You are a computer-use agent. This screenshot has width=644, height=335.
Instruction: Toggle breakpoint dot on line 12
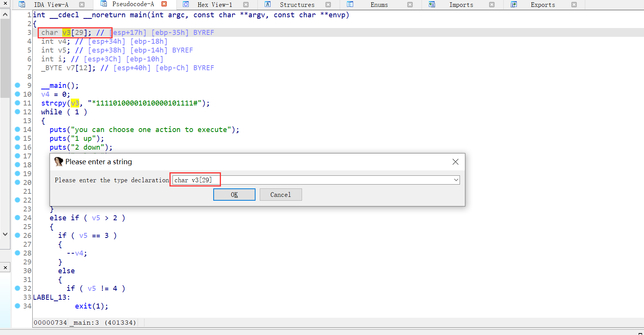pyautogui.click(x=17, y=112)
